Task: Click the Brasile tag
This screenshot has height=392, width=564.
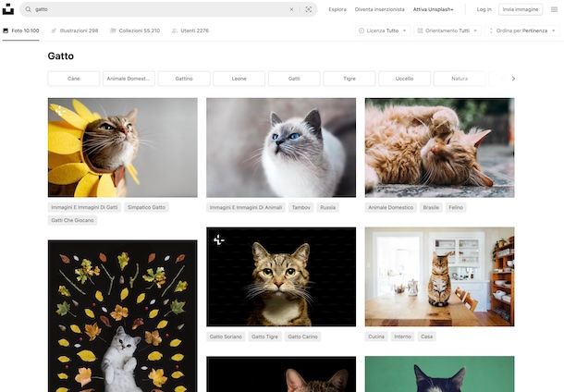Action: point(431,207)
